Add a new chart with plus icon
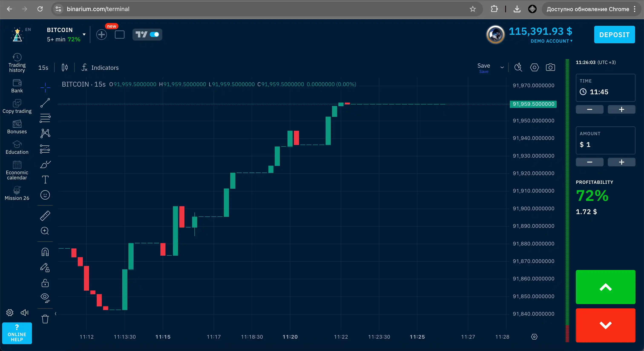Image resolution: width=644 pixels, height=351 pixels. click(x=102, y=35)
